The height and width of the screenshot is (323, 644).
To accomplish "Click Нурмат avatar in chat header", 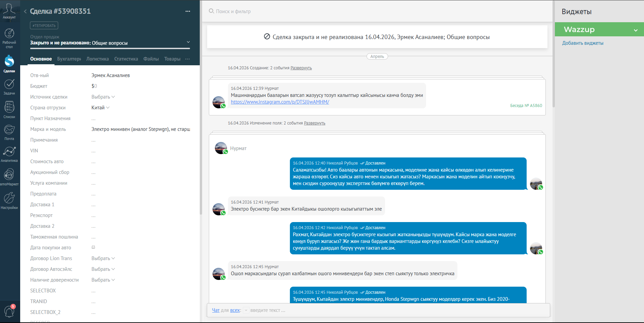I will click(221, 148).
